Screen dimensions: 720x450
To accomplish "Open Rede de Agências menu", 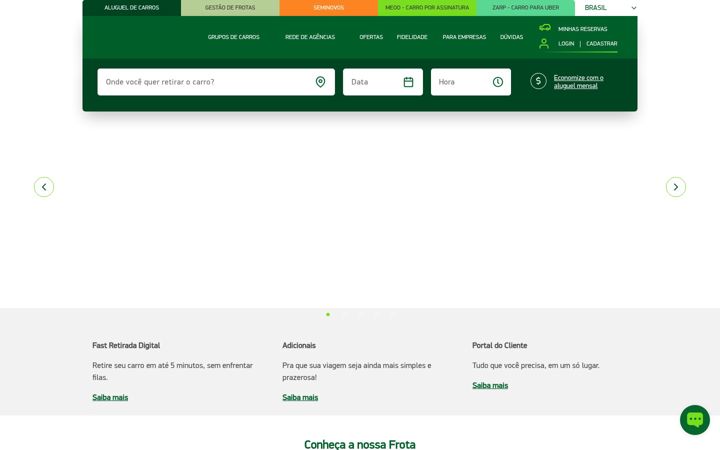I will pyautogui.click(x=310, y=37).
